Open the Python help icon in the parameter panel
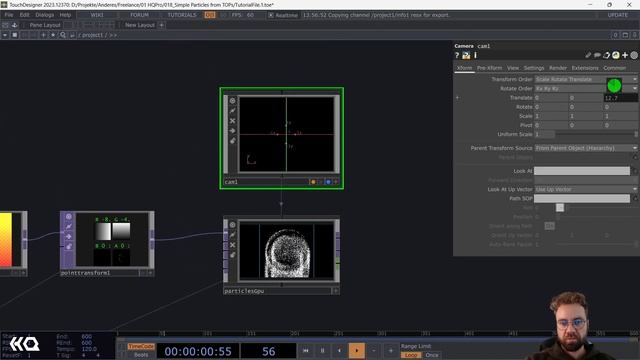 point(466,55)
